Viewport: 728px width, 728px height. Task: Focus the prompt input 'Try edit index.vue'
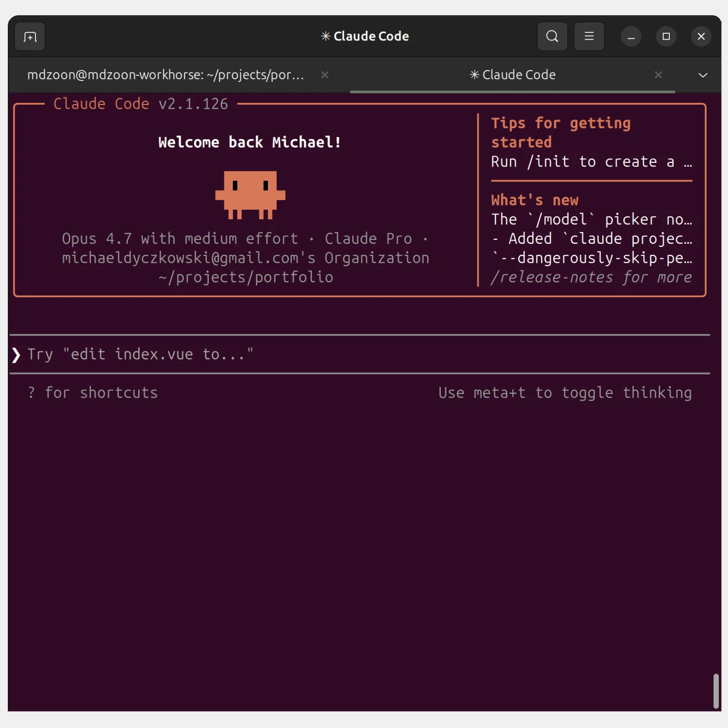click(359, 354)
